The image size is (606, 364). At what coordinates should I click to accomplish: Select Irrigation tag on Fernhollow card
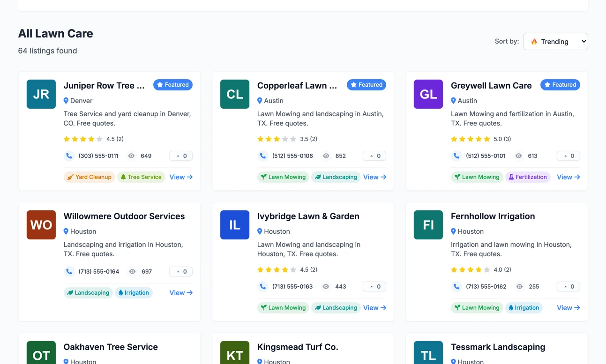coord(524,308)
